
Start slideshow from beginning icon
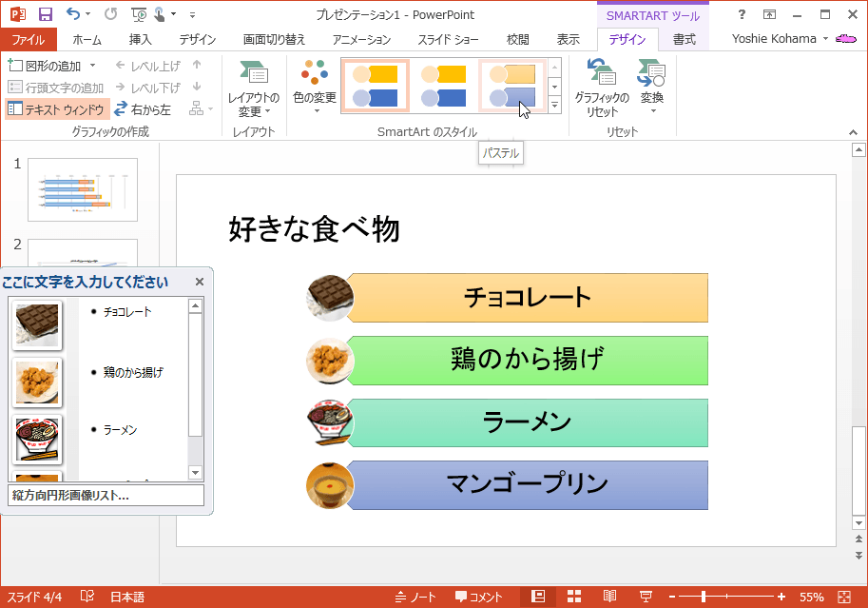click(139, 14)
